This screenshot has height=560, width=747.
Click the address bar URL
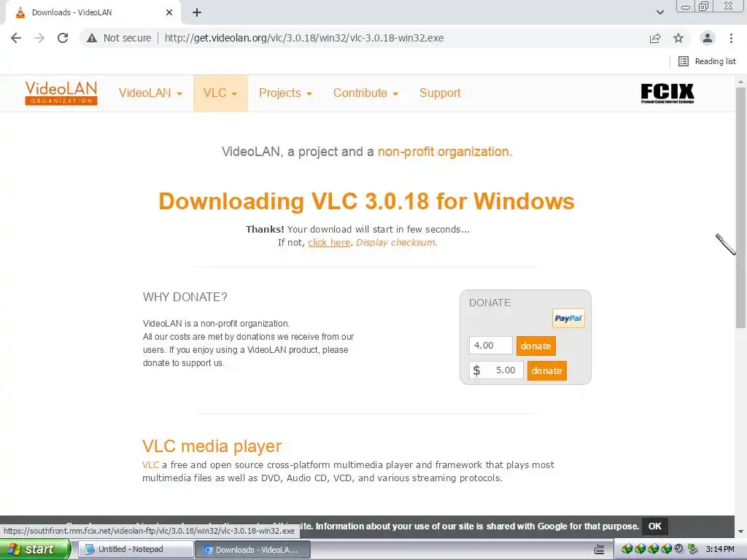304,38
